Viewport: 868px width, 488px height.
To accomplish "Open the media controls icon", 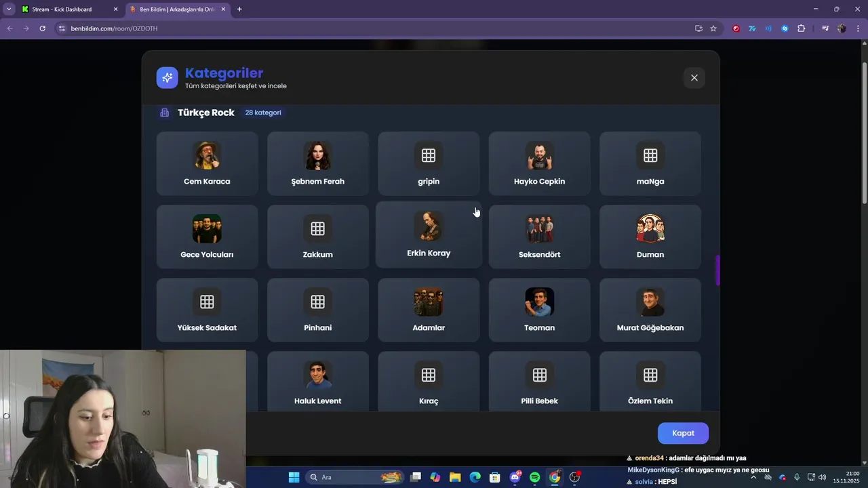I will [x=825, y=28].
